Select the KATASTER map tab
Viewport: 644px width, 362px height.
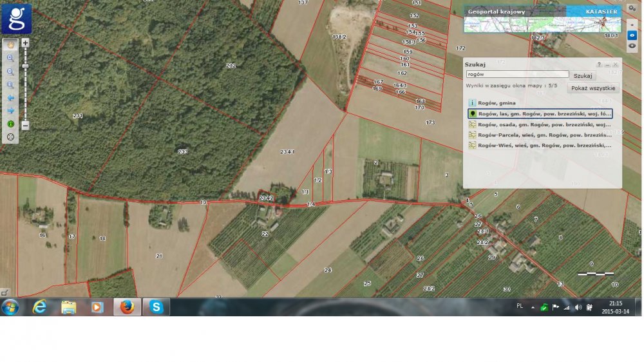[x=600, y=12]
